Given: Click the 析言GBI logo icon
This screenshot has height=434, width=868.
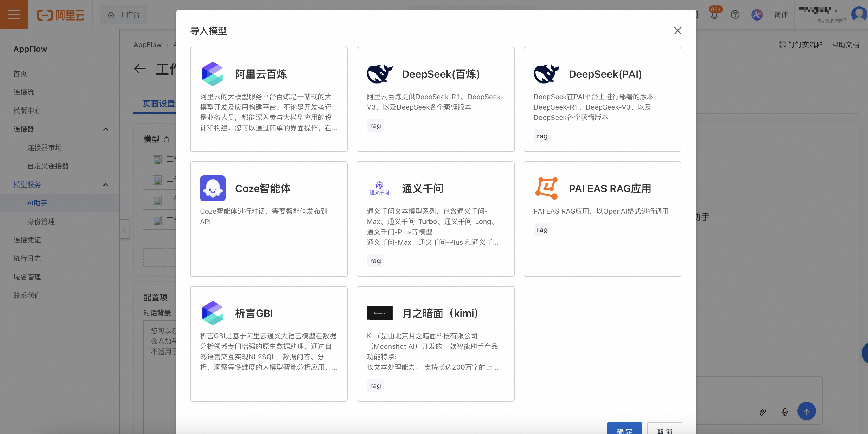Looking at the screenshot, I should pyautogui.click(x=213, y=313).
